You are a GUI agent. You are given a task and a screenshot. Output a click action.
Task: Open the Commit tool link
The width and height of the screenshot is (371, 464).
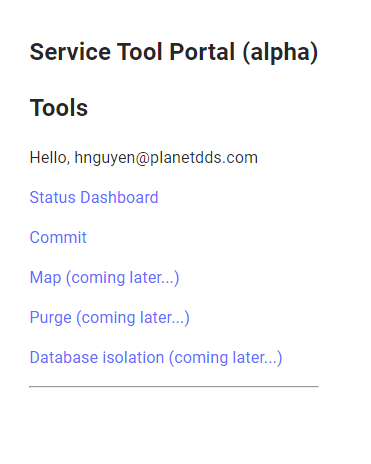[58, 237]
